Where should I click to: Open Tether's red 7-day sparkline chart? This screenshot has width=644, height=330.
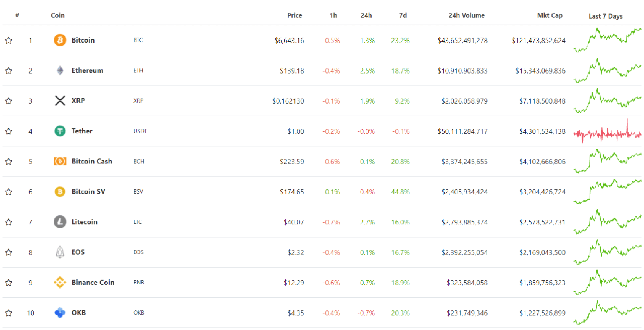[607, 131]
